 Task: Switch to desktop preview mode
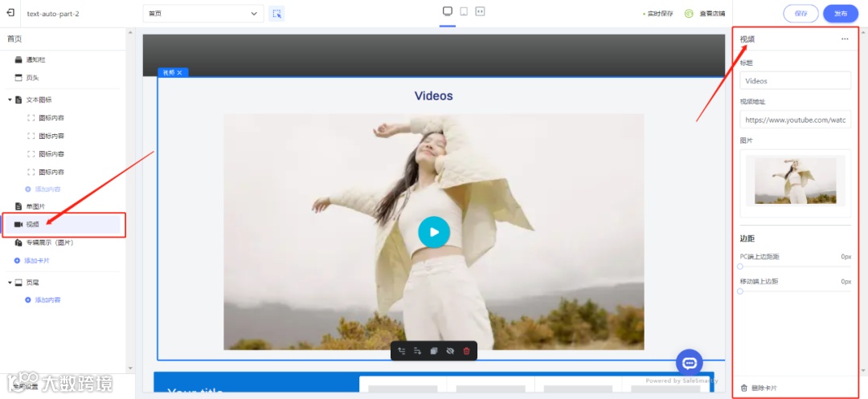pos(448,11)
